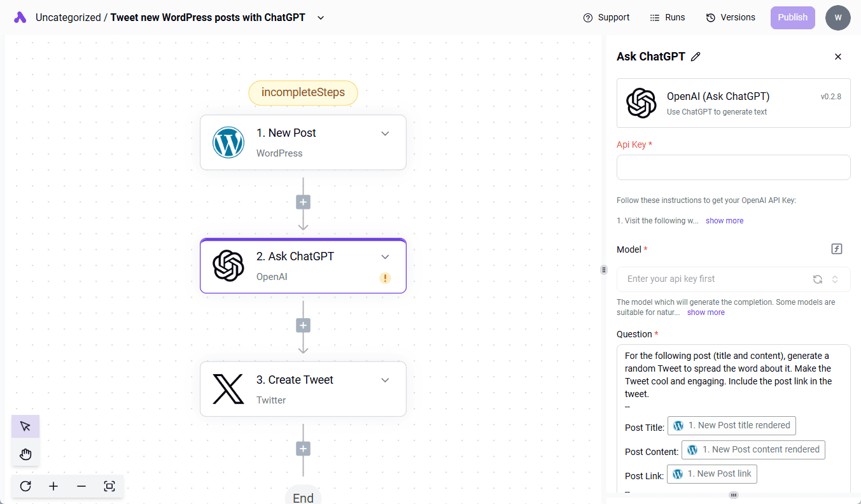
Task: Toggle dynamic value for Model field
Action: (x=837, y=249)
